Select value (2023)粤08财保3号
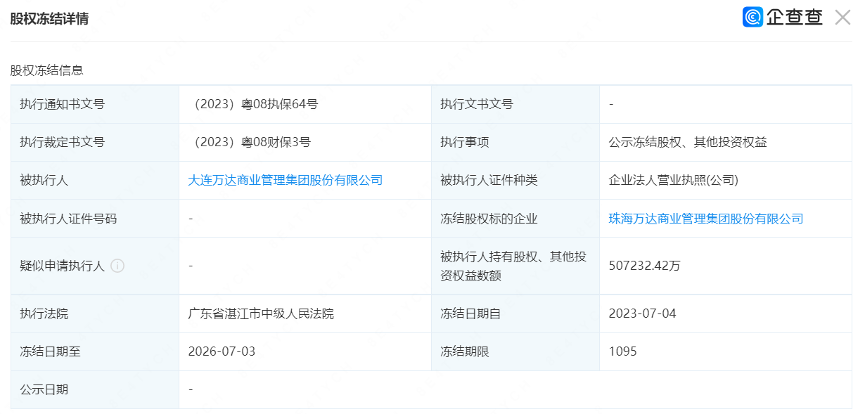The height and width of the screenshot is (414, 866). coord(250,142)
